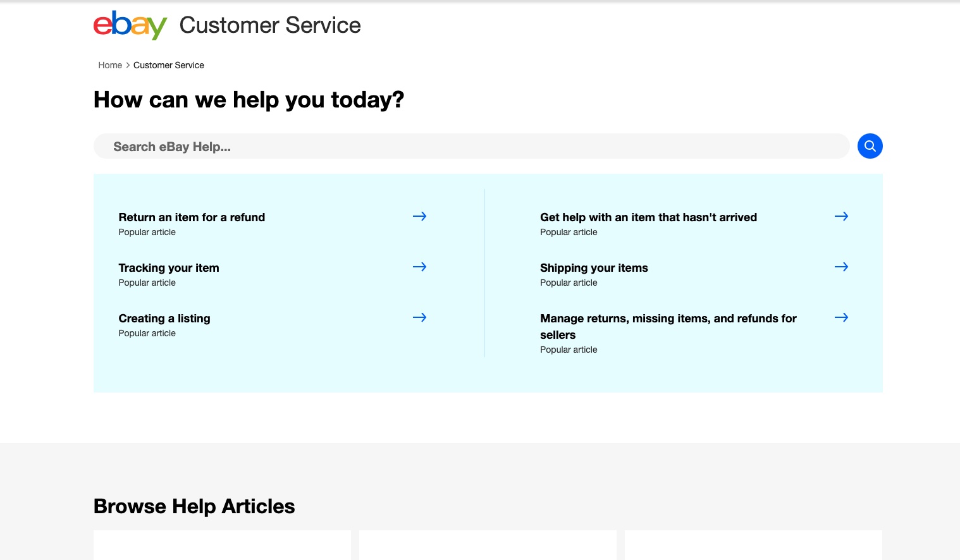The width and height of the screenshot is (960, 560).
Task: Click arrow beside Shipping your items
Action: click(841, 267)
